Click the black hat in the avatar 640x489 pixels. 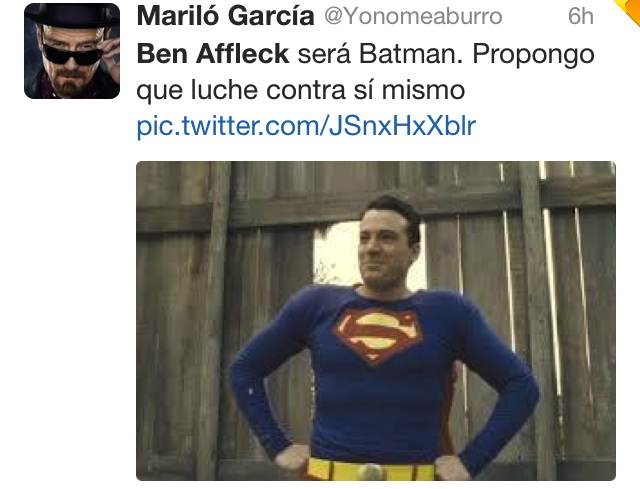tap(71, 14)
